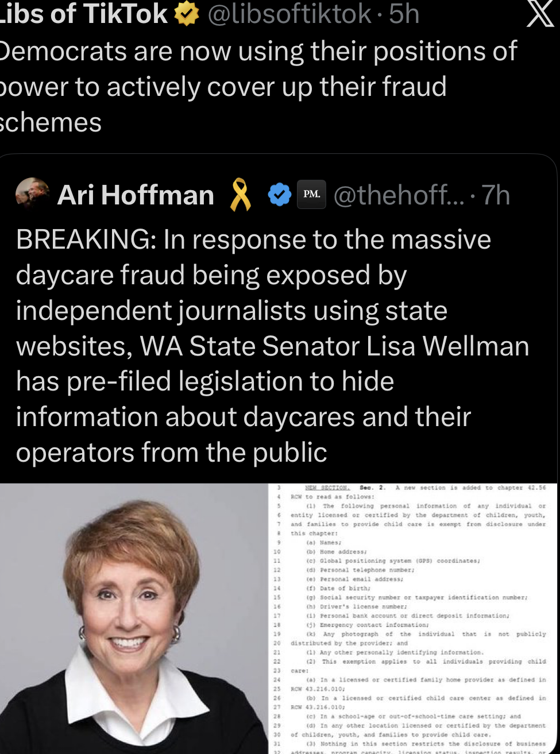Screen dimensions: 560x754
Task: Click the word BREAKING in quoted post
Action: point(84,239)
